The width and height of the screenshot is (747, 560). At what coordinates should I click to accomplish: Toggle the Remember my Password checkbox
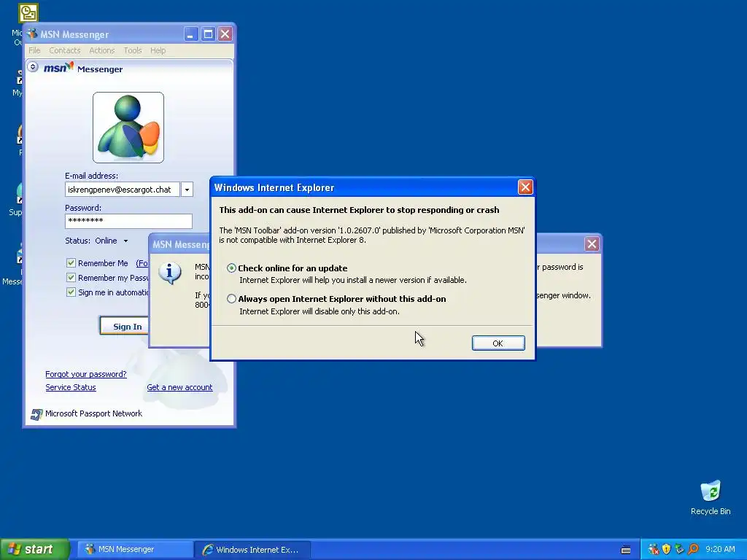pyautogui.click(x=71, y=278)
